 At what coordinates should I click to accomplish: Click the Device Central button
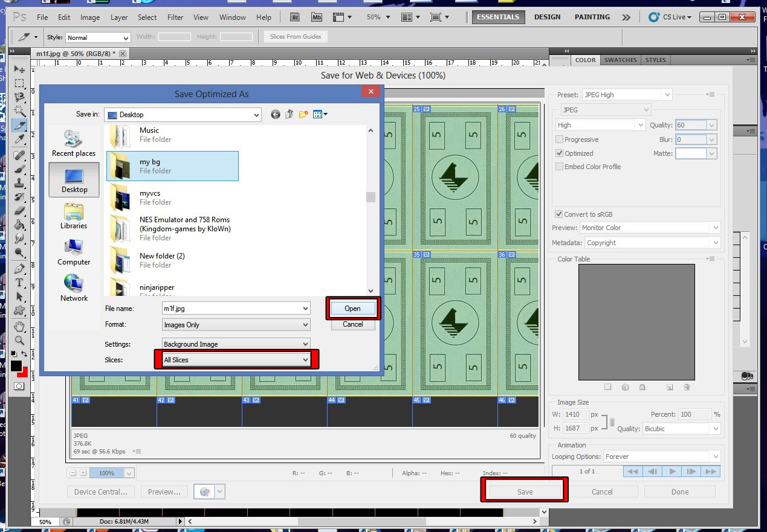tap(100, 492)
